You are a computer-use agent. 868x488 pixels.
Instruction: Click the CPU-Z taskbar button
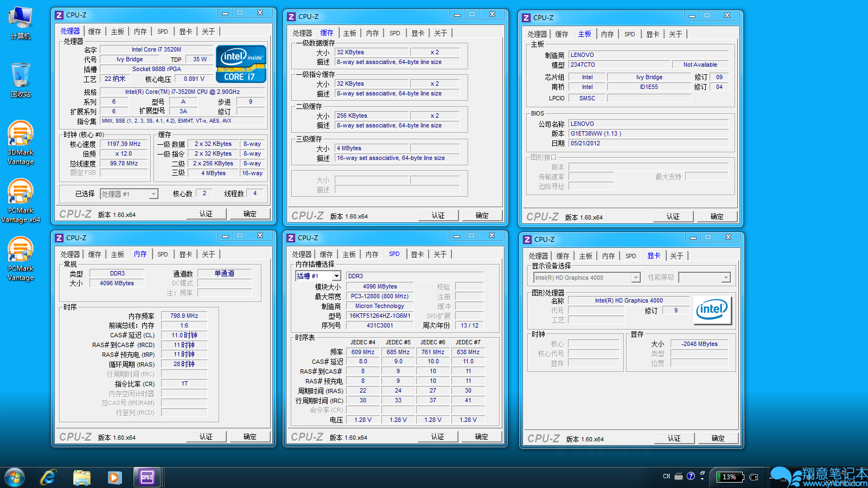click(x=147, y=477)
